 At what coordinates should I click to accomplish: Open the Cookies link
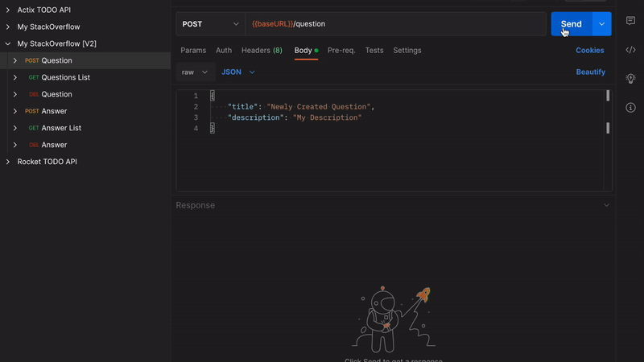coord(589,50)
